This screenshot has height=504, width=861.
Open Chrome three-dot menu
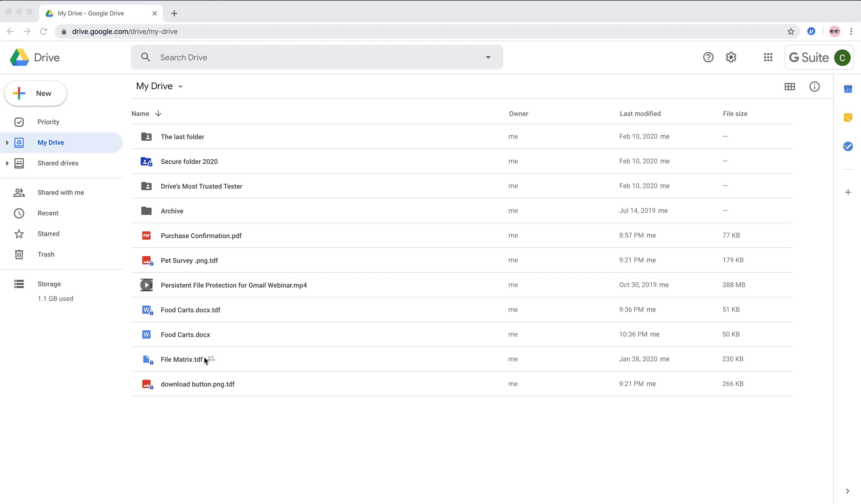(851, 31)
